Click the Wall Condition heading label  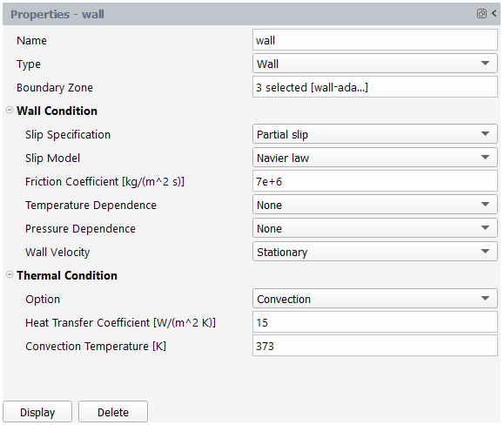[57, 111]
